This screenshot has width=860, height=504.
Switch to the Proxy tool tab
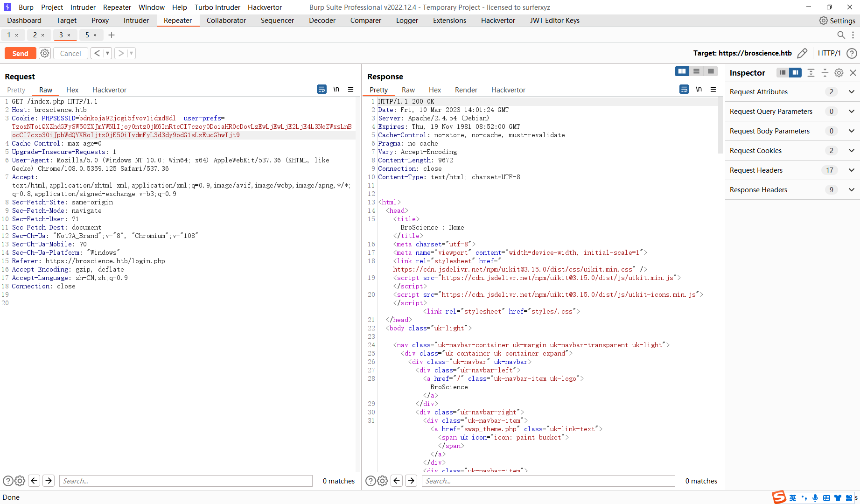100,21
